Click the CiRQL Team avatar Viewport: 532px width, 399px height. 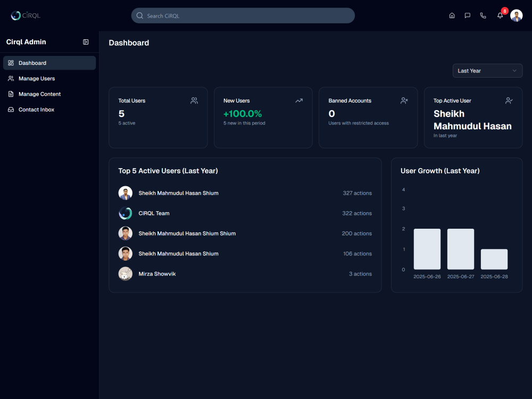(x=125, y=213)
